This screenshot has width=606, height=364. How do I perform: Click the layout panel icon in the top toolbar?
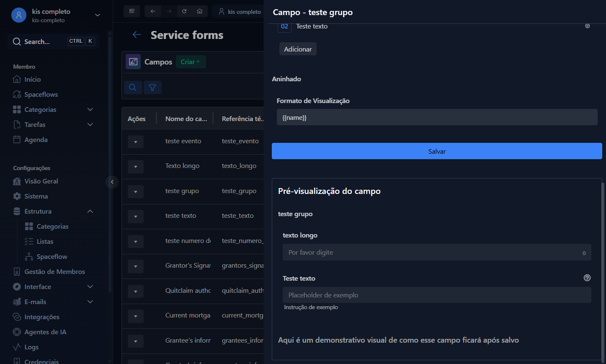pos(132,11)
